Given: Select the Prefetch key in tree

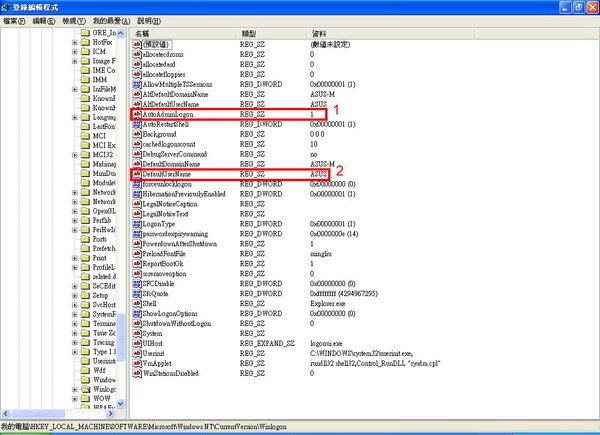Looking at the screenshot, I should point(104,248).
